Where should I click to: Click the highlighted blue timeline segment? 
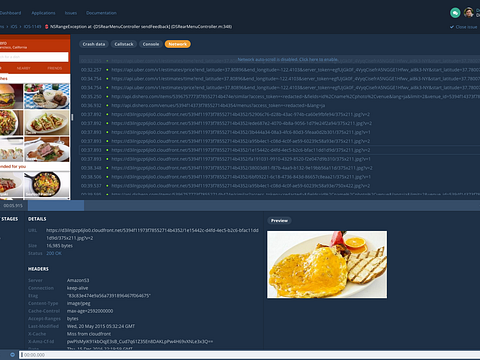pos(56,206)
